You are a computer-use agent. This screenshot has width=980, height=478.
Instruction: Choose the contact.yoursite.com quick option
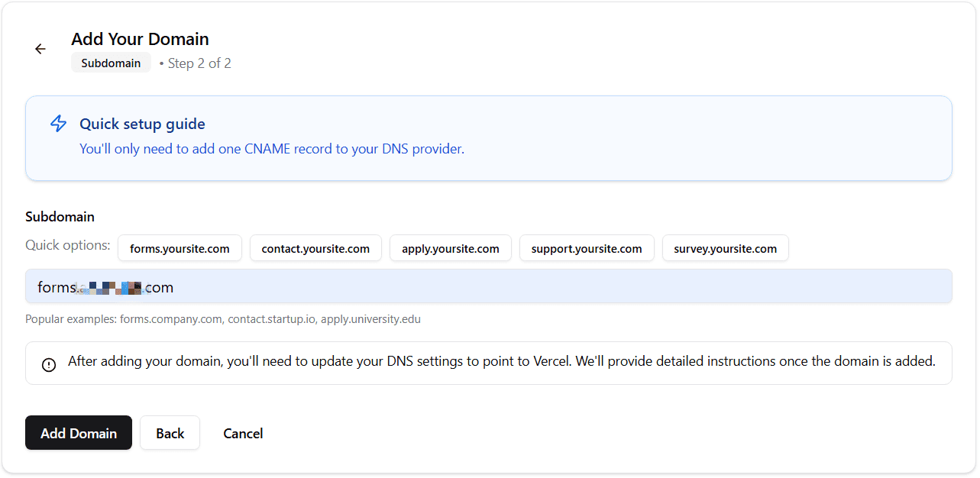[x=315, y=248]
